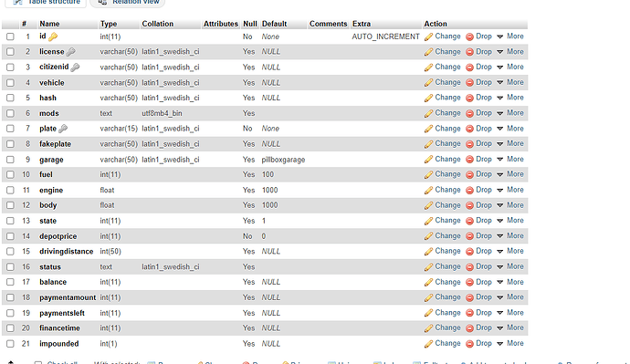This screenshot has width=630, height=364.
Task: Click the utf8mb4_bin collation cell
Action: click(162, 113)
